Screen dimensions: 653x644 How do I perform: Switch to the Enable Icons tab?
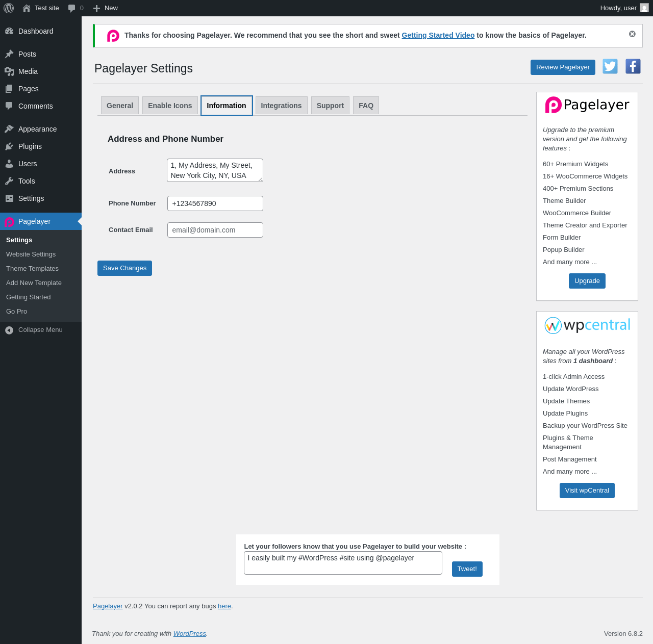tap(170, 106)
